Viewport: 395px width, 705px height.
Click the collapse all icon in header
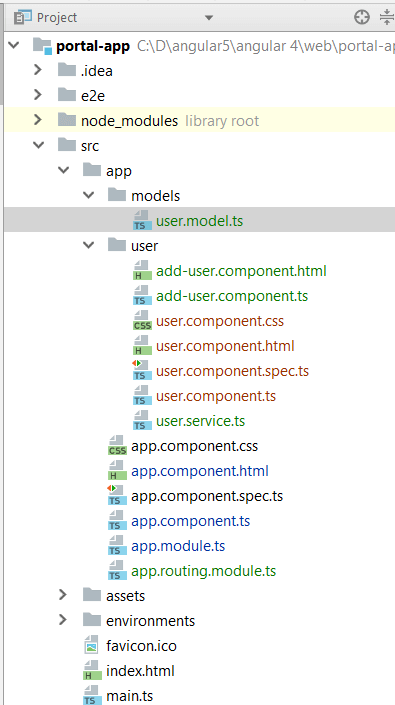[x=387, y=18]
